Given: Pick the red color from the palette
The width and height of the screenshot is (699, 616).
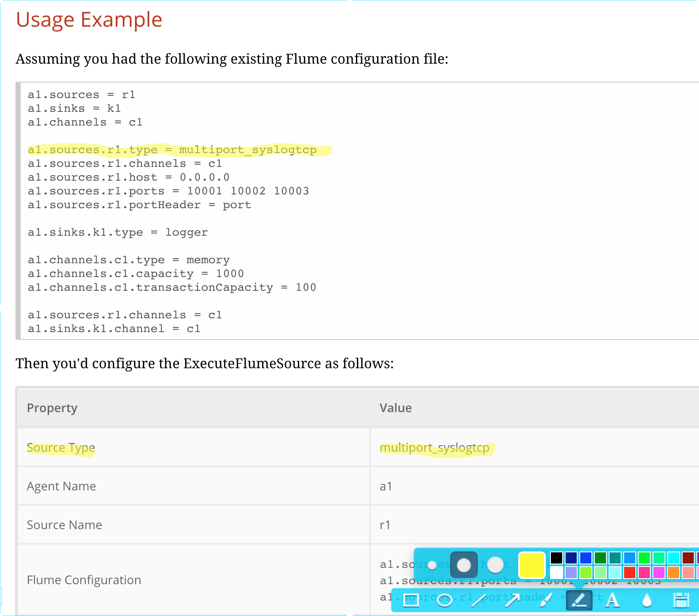Looking at the screenshot, I should coord(630,572).
